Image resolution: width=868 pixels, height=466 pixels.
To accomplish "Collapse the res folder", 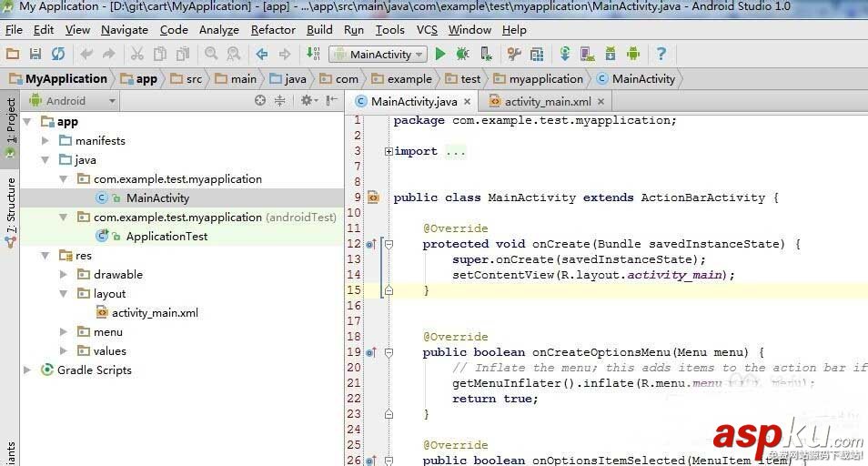I will (x=45, y=256).
